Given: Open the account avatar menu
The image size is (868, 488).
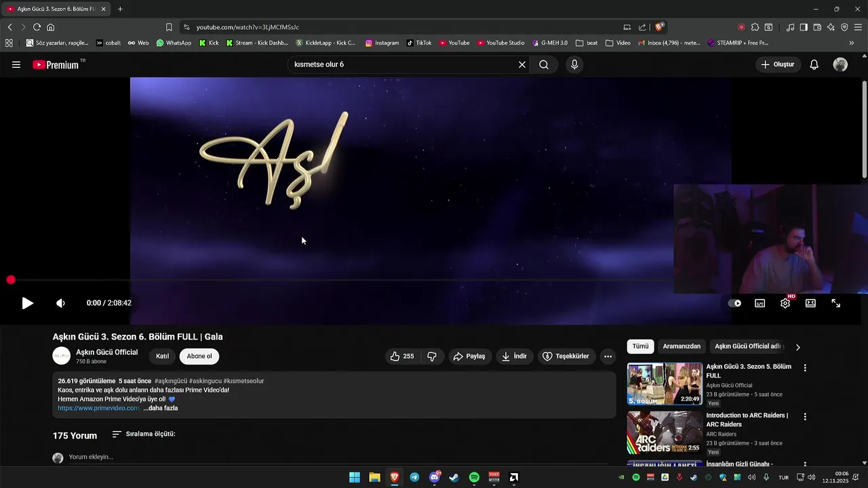Looking at the screenshot, I should tap(840, 64).
